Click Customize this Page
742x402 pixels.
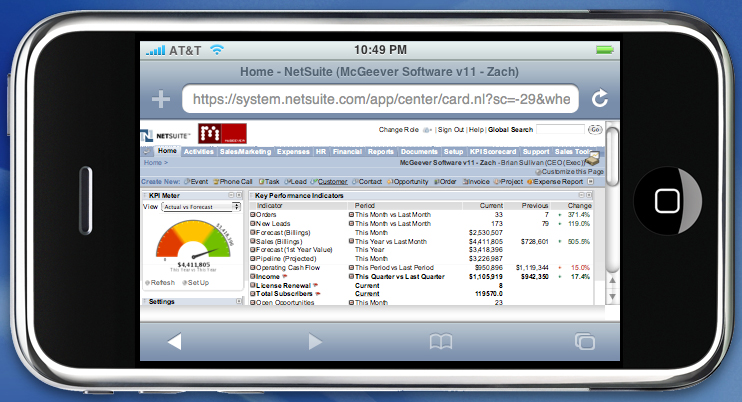coord(570,172)
